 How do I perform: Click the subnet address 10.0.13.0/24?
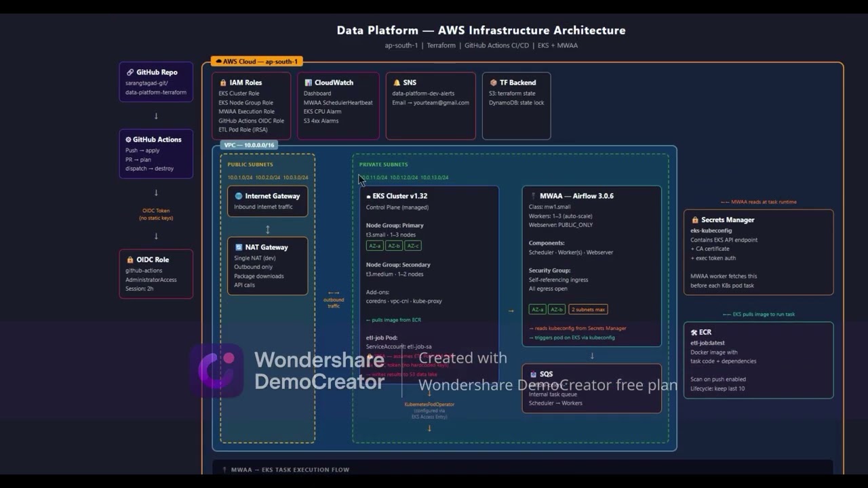click(x=434, y=178)
